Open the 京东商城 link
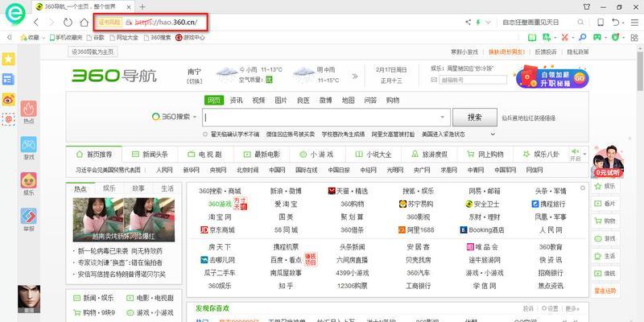The image size is (644, 322). coord(217,230)
